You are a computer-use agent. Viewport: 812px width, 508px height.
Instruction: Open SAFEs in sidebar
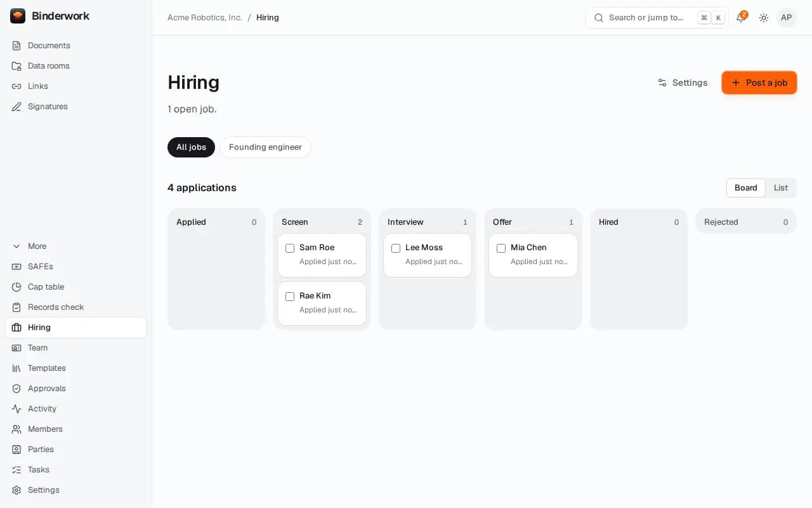point(75,267)
